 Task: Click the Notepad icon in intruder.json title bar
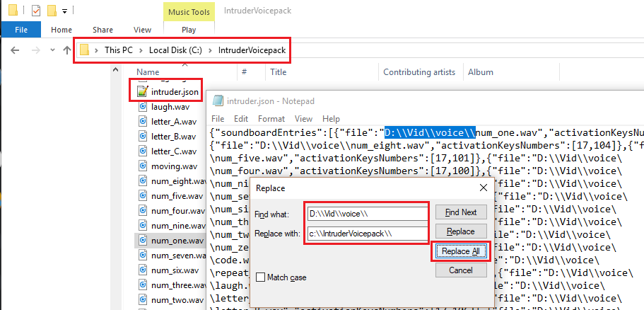point(218,100)
